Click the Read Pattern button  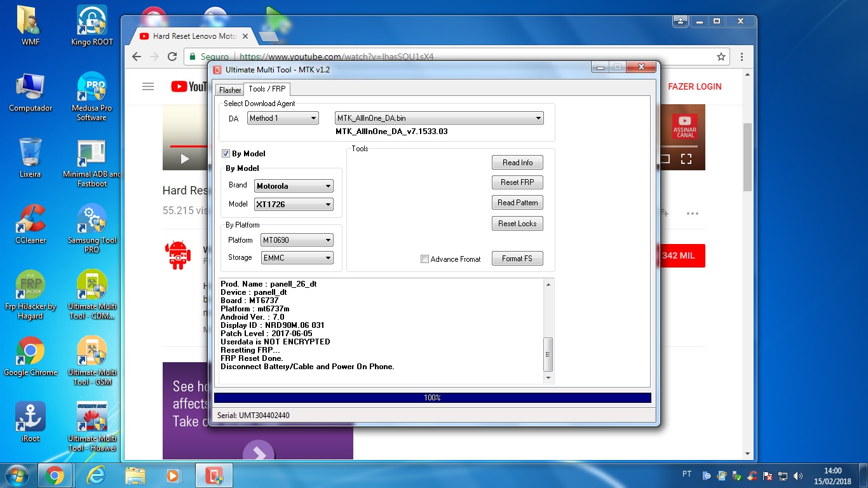pos(517,203)
